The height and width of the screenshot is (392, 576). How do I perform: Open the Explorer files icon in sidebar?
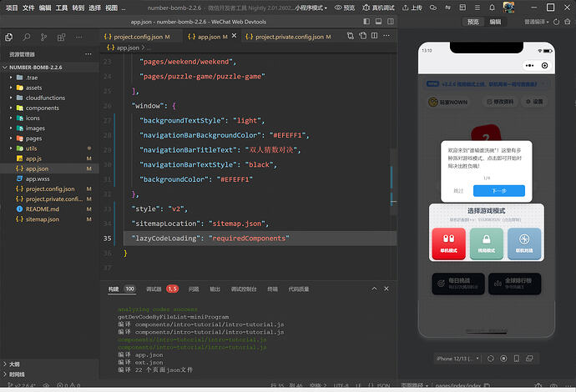9,38
